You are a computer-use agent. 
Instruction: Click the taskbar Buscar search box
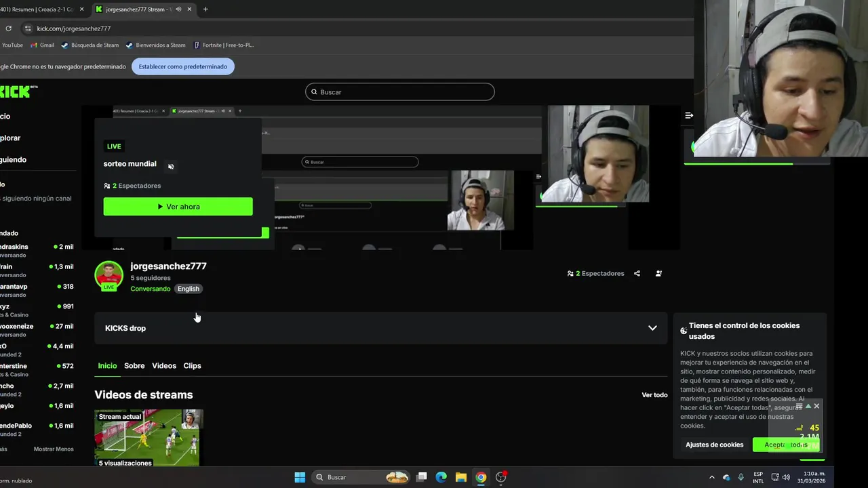tap(362, 477)
